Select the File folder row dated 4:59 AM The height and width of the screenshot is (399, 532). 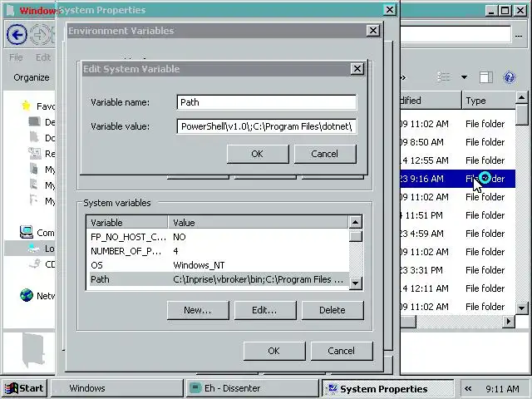point(458,234)
